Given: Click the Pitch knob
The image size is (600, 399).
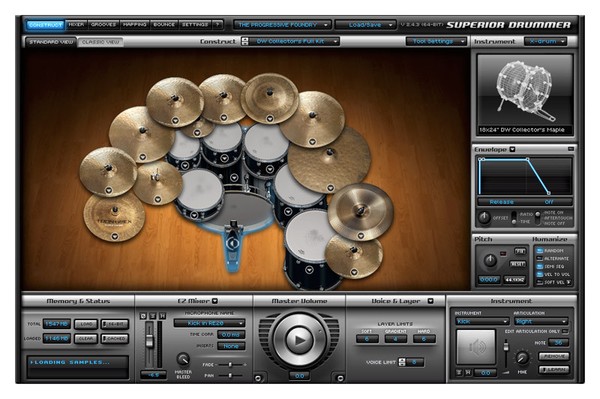Looking at the screenshot, I should pos(490,261).
